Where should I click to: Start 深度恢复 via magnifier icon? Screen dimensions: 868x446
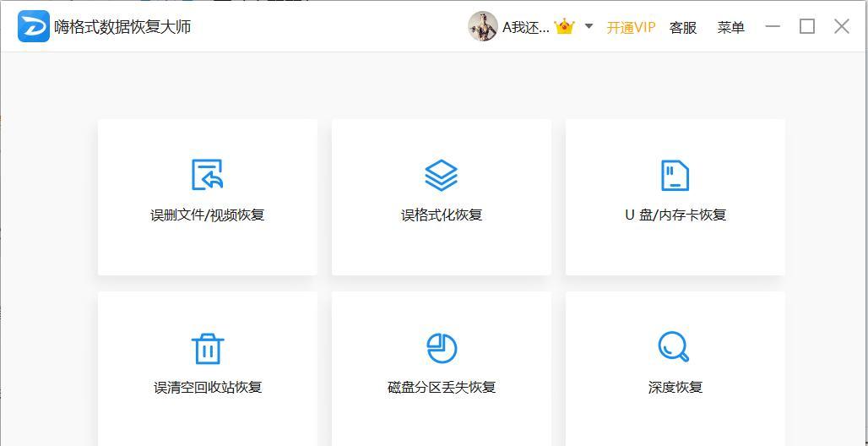point(674,347)
